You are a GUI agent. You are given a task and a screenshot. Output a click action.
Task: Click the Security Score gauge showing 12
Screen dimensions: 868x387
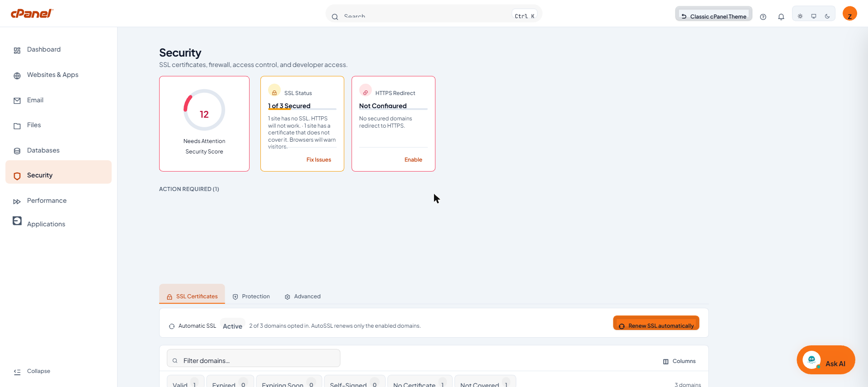(x=204, y=110)
